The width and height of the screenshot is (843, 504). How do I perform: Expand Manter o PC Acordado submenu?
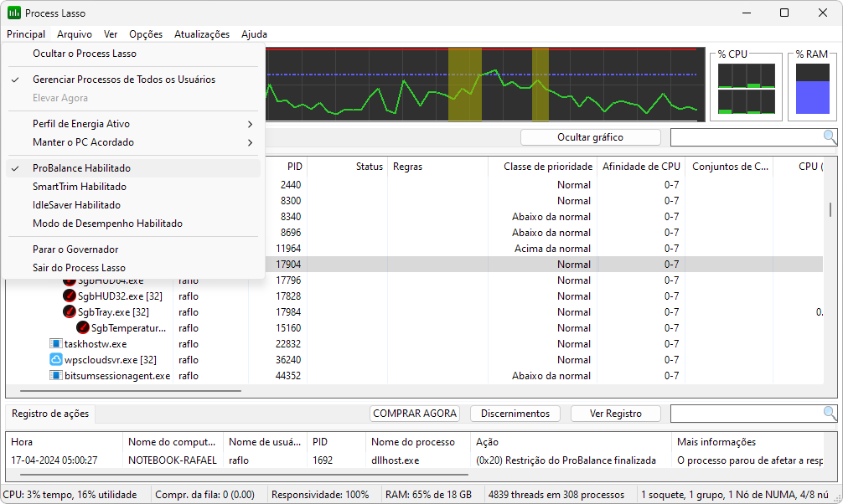(133, 142)
